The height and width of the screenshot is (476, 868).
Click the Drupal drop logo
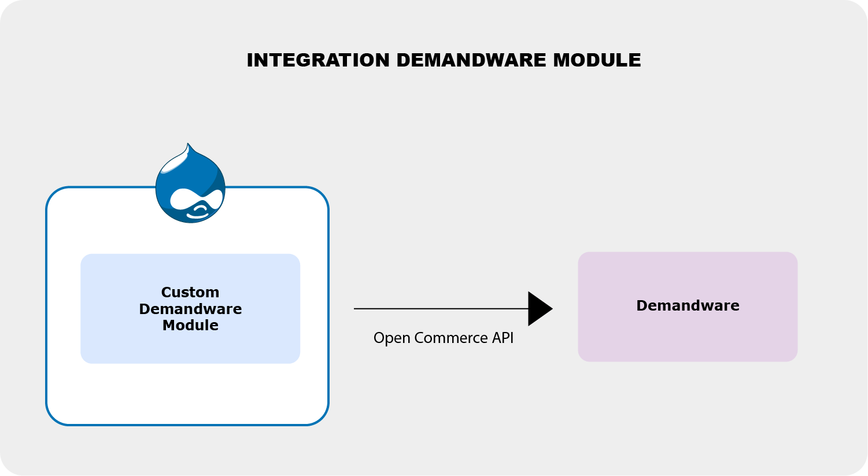tap(190, 183)
